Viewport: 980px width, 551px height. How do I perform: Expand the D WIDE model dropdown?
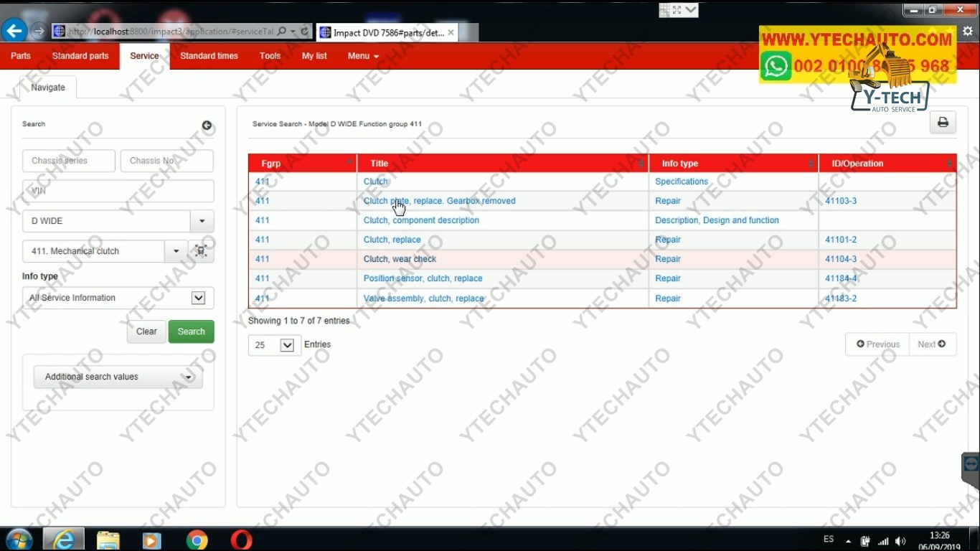click(x=202, y=221)
